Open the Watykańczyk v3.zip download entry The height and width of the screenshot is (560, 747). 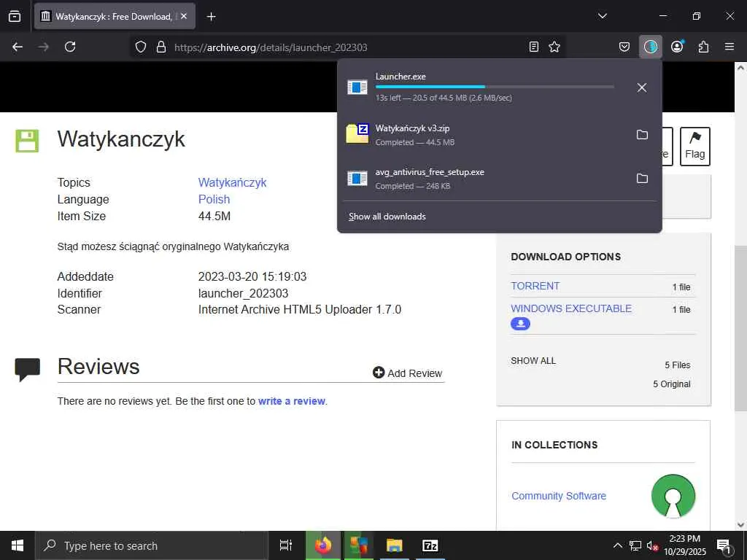pos(484,135)
